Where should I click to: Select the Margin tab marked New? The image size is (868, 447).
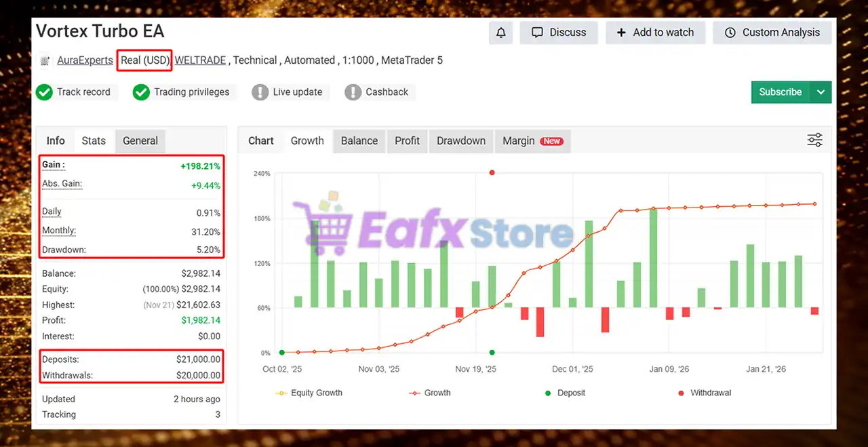pyautogui.click(x=532, y=141)
